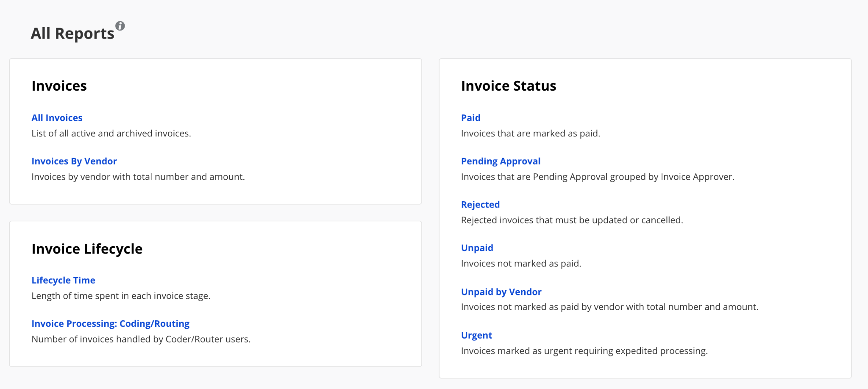The width and height of the screenshot is (868, 389).
Task: Click the Invoice Lifecycle section heading
Action: (87, 249)
